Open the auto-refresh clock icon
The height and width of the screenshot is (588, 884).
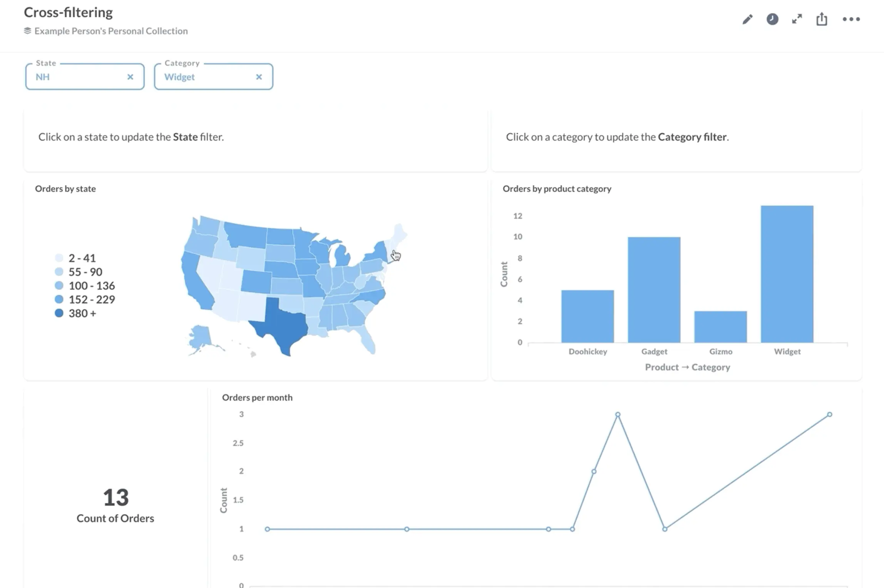[x=772, y=18]
